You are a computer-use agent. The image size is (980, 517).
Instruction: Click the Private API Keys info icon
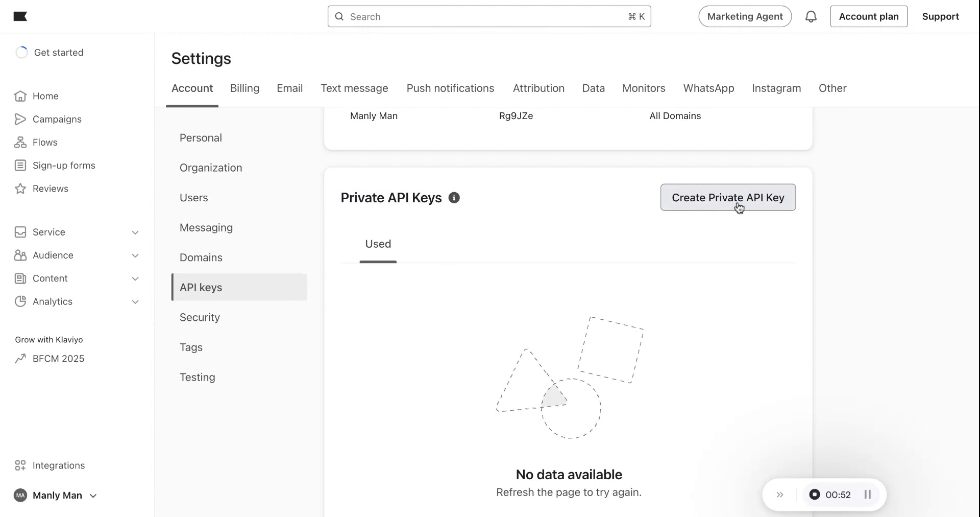[454, 198]
